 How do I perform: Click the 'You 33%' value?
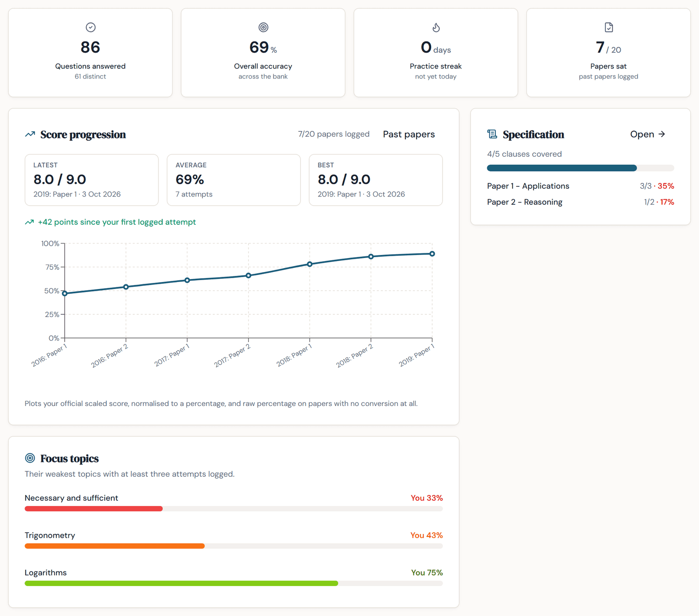point(427,498)
